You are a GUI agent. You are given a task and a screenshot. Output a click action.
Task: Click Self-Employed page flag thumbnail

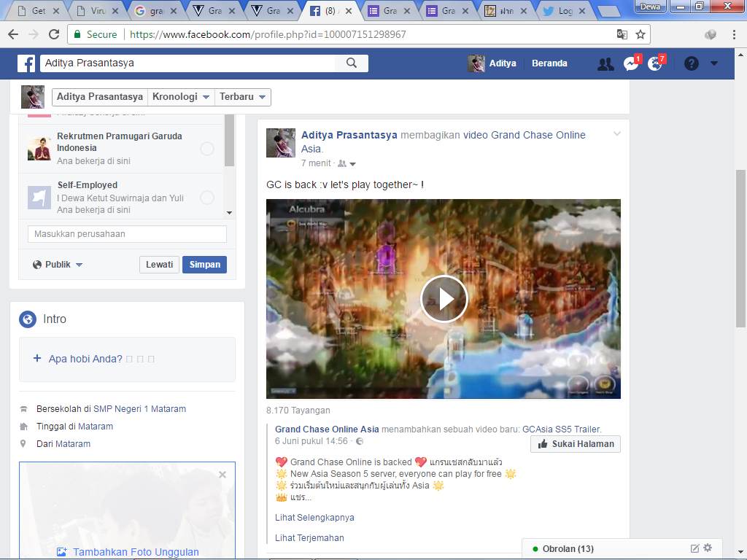[x=39, y=197]
